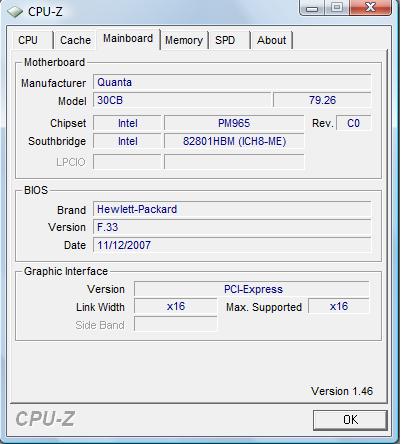Viewport: 401px width, 444px height.
Task: Click the CPU-Z app icon in title bar
Action: (x=15, y=12)
